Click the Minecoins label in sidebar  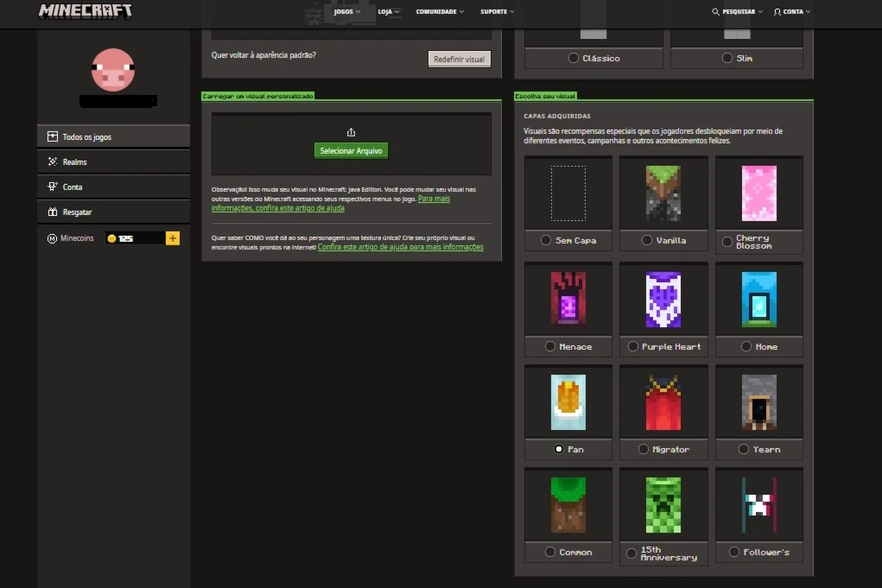77,238
